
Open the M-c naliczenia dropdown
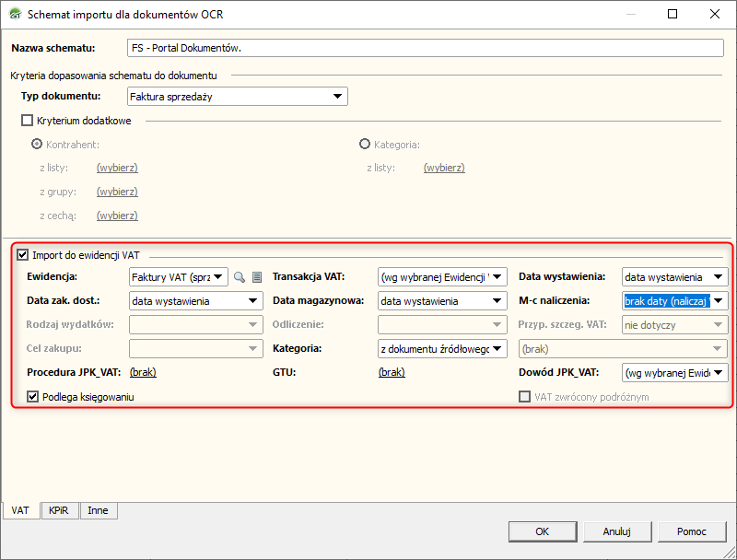point(674,301)
